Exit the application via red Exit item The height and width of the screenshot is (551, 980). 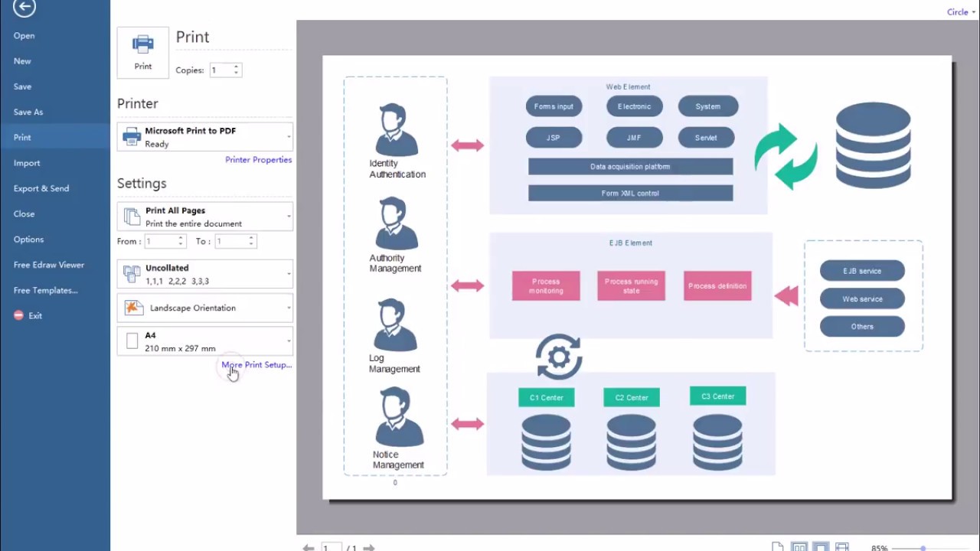[x=28, y=315]
